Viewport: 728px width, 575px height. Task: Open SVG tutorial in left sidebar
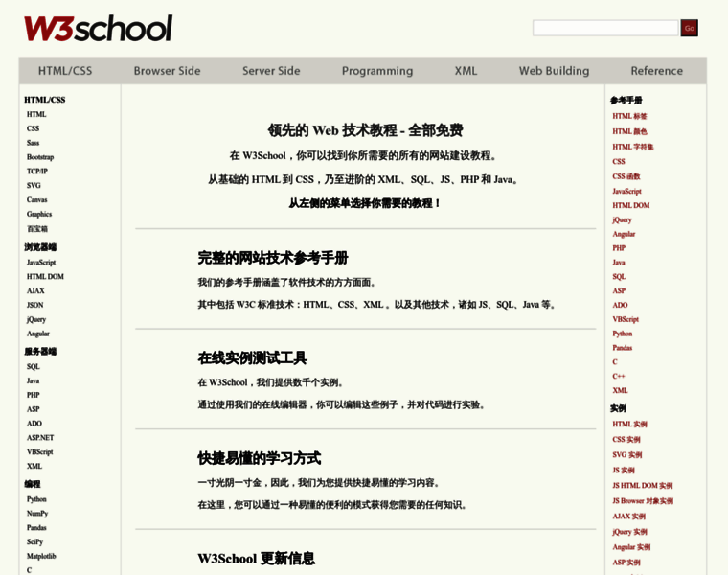[34, 185]
